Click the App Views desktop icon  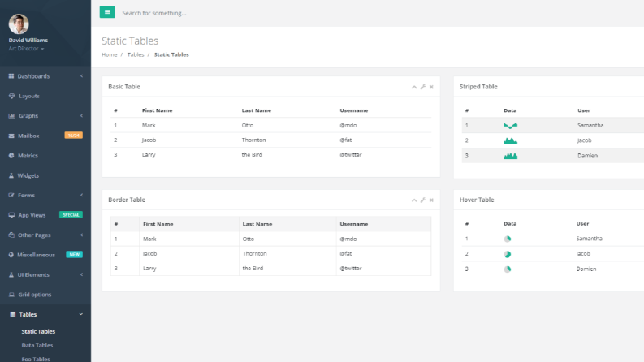pyautogui.click(x=11, y=215)
